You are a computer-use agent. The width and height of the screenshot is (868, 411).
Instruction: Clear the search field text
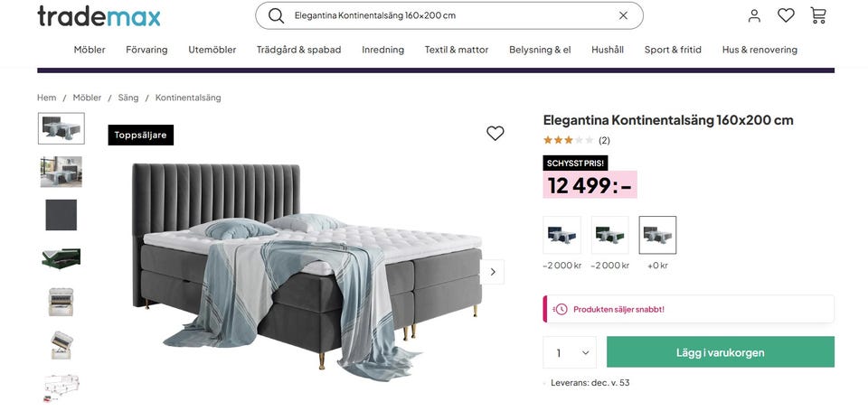623,15
